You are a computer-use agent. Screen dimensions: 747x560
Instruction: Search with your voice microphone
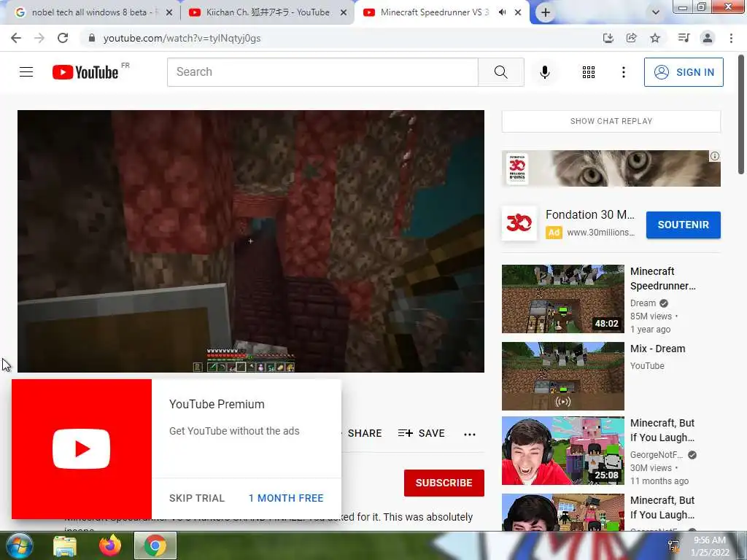[544, 72]
